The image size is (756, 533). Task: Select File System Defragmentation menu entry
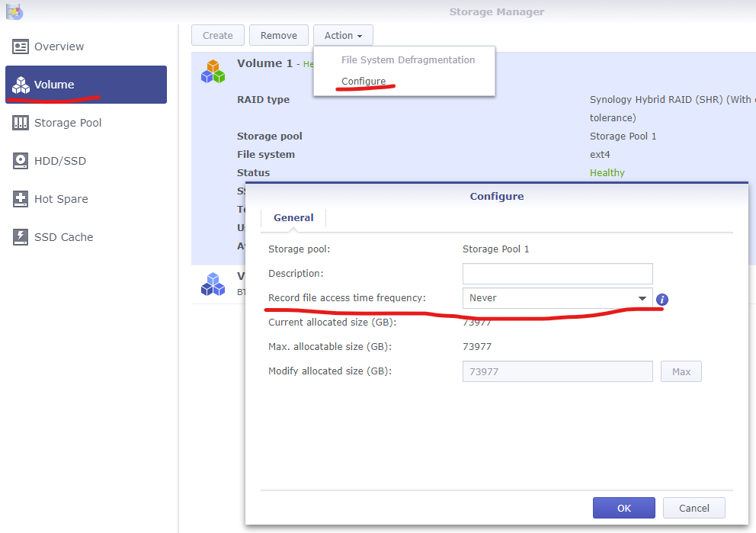click(x=408, y=60)
